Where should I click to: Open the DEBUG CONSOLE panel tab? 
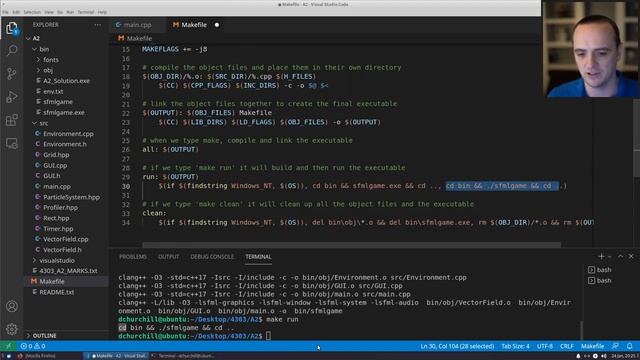[212, 257]
